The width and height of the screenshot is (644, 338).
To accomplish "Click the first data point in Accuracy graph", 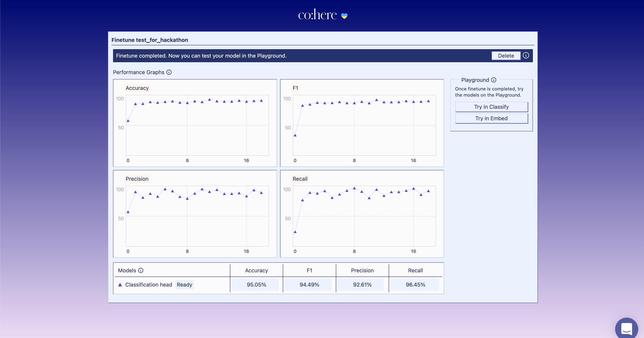I will click(128, 121).
